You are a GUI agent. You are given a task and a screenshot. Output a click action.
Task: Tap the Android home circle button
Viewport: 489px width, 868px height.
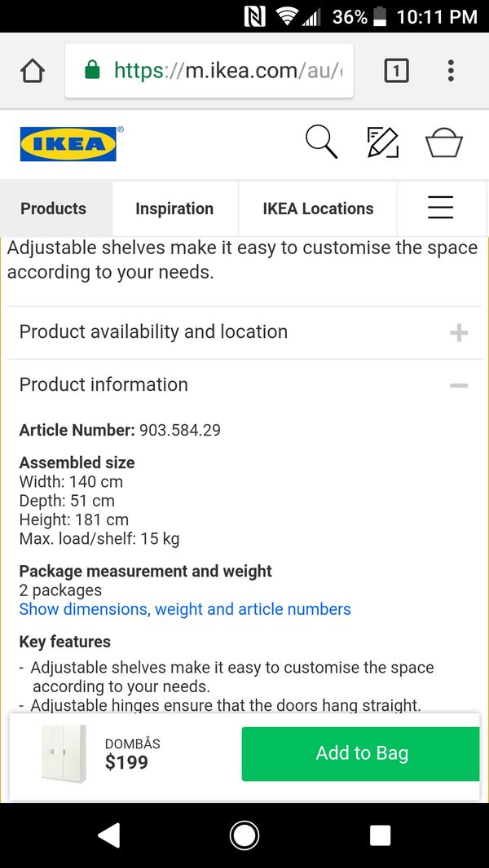click(244, 835)
